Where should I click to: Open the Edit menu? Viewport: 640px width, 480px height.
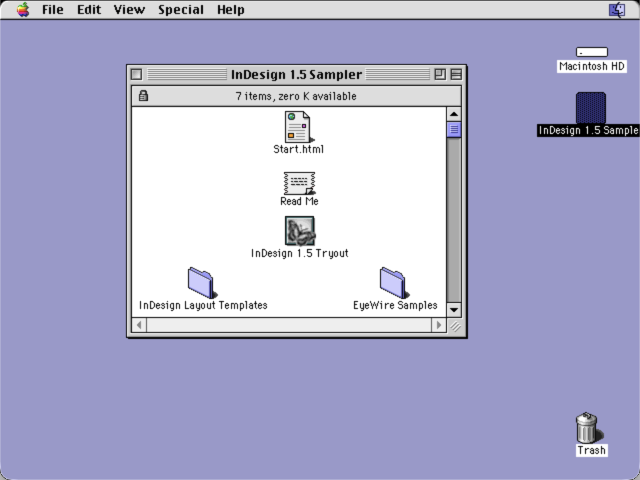click(x=89, y=9)
